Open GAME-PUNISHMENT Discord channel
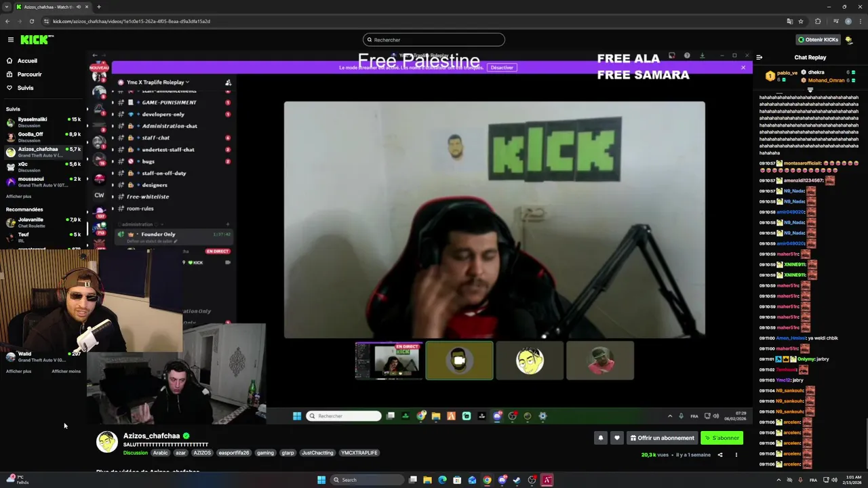This screenshot has height=488, width=868. click(x=170, y=102)
